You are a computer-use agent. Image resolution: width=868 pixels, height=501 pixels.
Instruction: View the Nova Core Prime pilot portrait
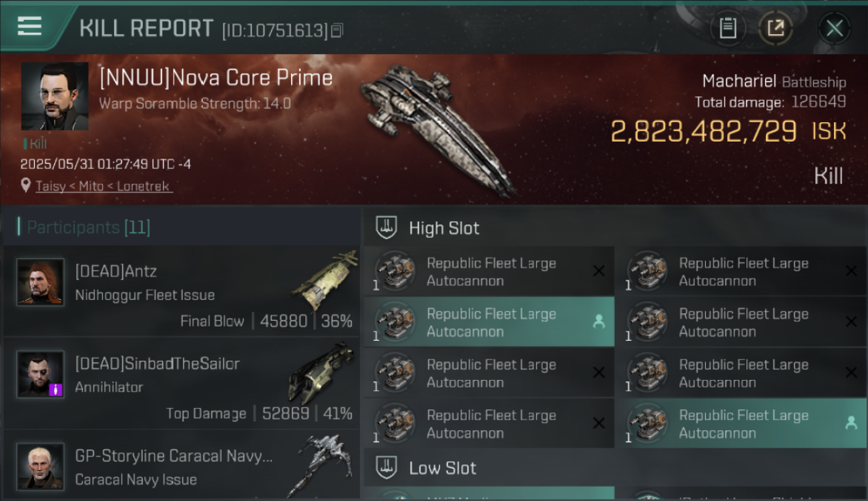[x=55, y=96]
